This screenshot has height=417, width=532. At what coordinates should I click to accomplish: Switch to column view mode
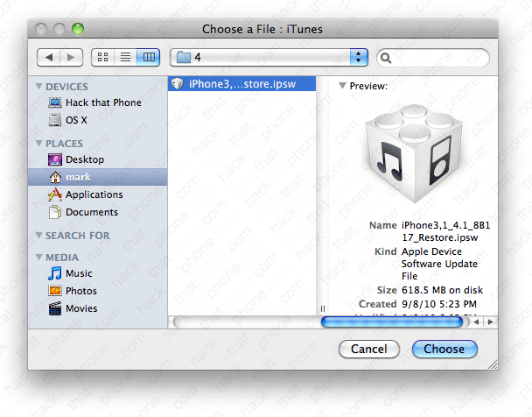tap(148, 58)
